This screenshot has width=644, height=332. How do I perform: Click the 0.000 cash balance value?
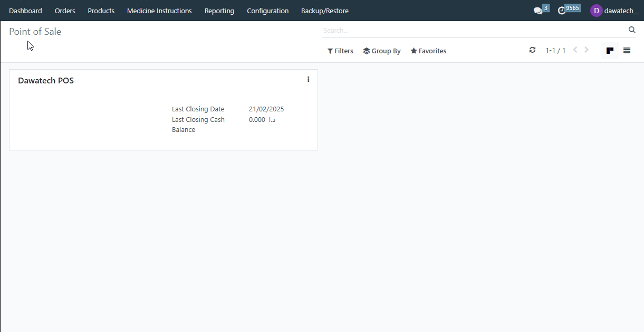point(262,120)
